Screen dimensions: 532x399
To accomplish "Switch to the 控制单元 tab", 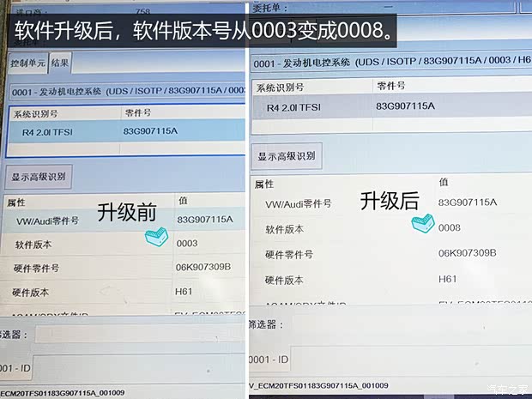I will pyautogui.click(x=27, y=63).
